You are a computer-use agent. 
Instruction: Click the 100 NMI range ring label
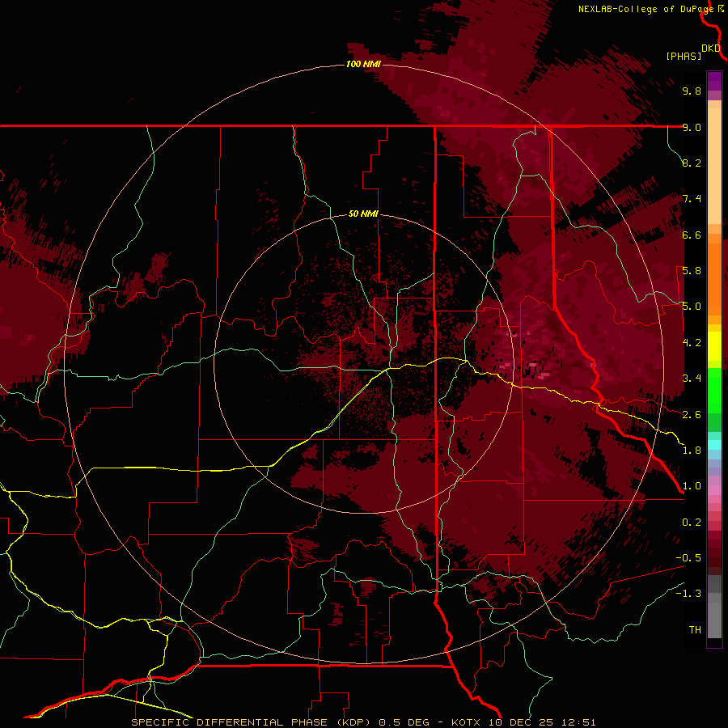click(x=363, y=64)
